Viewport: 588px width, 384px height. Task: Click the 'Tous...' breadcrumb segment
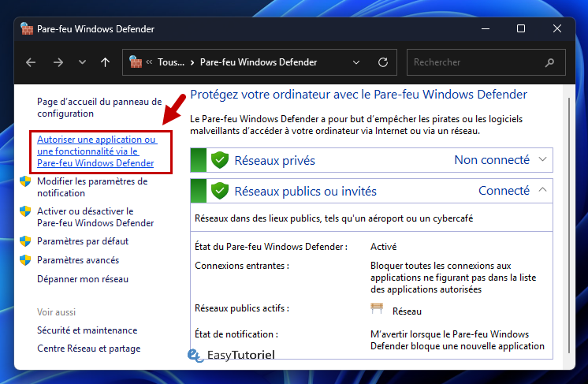point(170,62)
